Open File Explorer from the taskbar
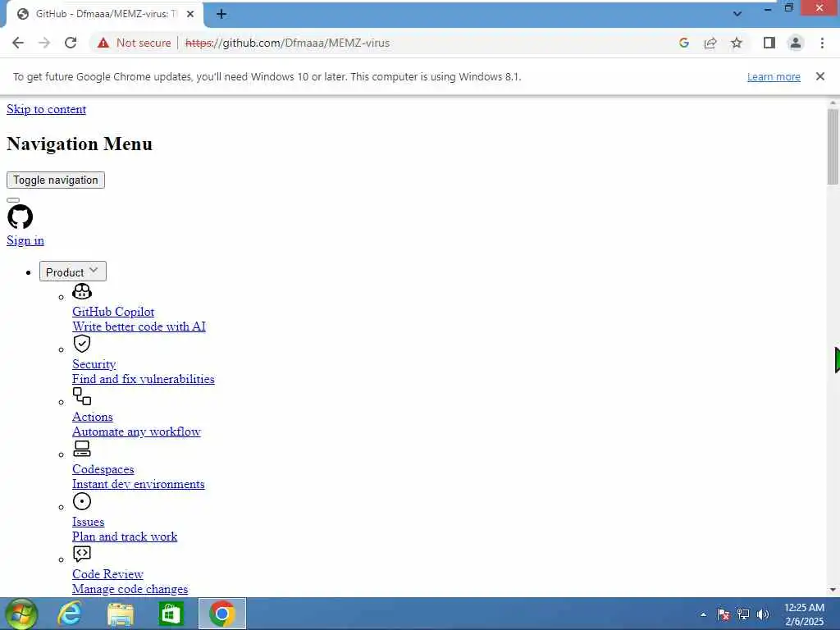840x630 pixels. [121, 614]
